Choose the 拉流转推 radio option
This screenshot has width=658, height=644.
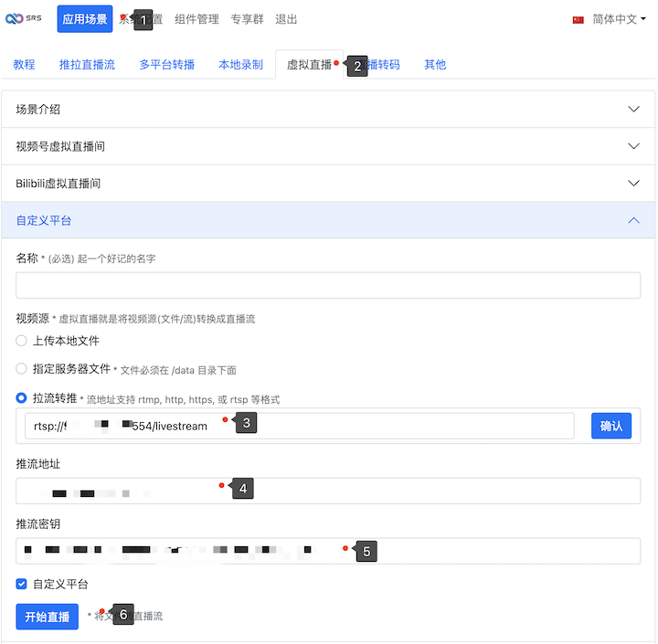(x=22, y=398)
